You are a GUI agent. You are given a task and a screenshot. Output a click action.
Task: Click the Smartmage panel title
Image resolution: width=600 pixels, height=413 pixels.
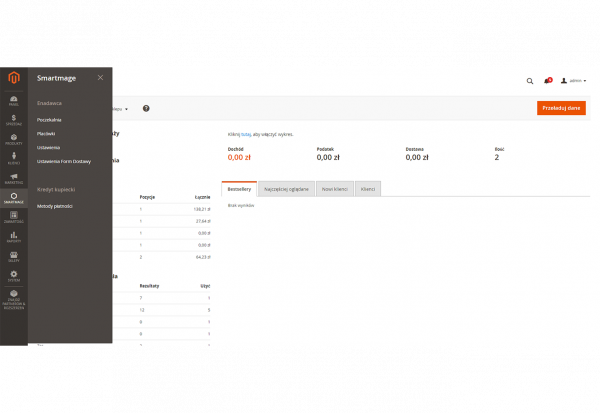click(57, 78)
